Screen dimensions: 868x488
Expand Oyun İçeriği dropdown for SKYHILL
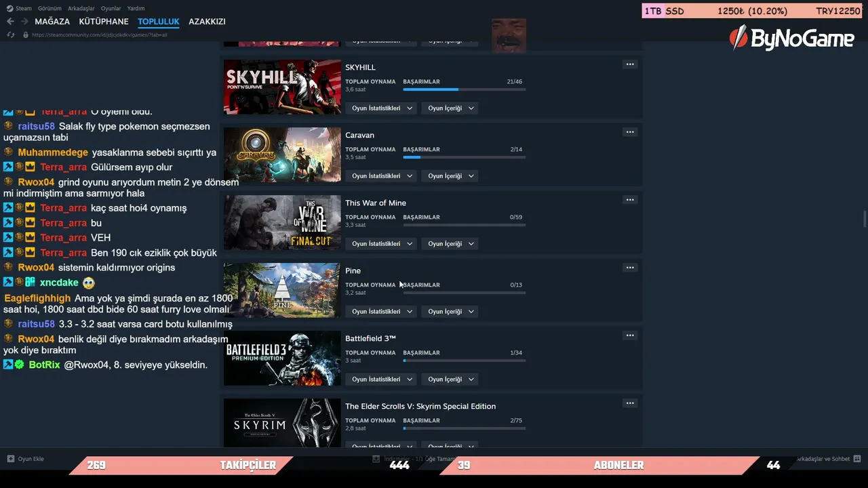(450, 108)
